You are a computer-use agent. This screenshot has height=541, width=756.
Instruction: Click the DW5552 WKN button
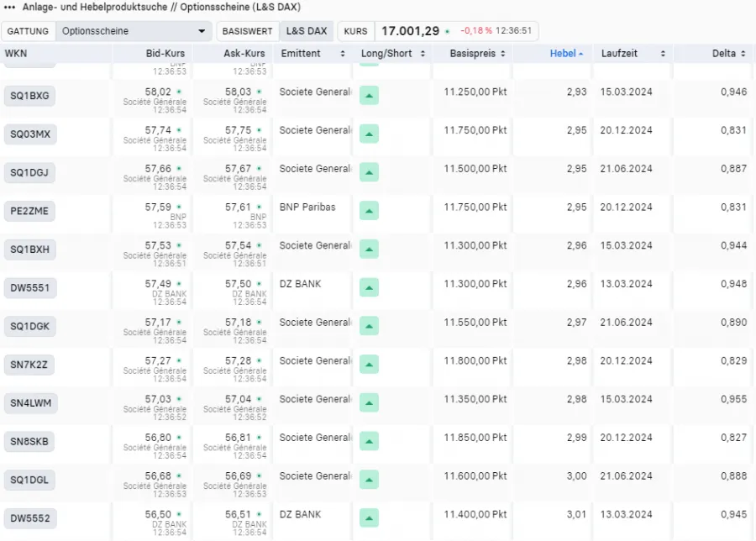point(30,518)
